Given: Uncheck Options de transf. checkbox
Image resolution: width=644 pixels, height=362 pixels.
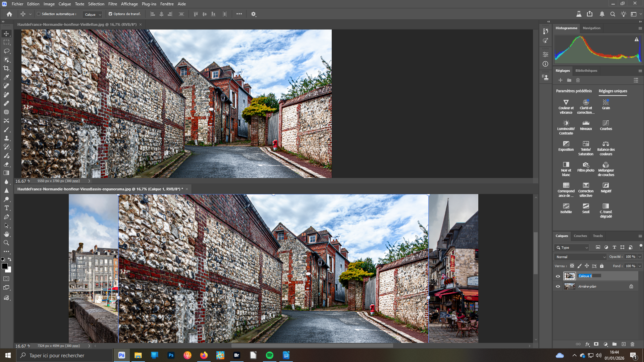Looking at the screenshot, I should (x=110, y=14).
